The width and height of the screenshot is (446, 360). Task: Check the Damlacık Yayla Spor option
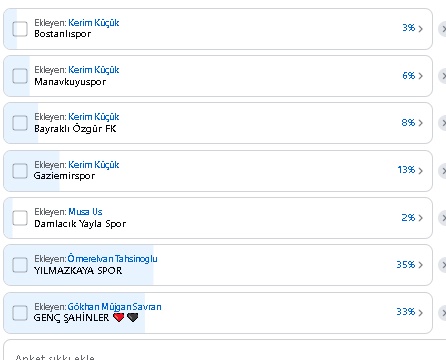[x=20, y=218]
